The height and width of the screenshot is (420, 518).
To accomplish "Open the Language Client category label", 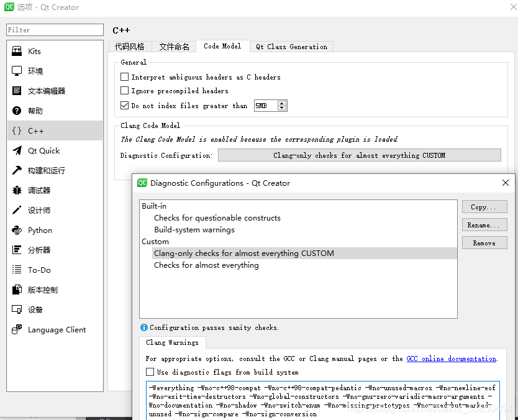I will click(x=57, y=330).
